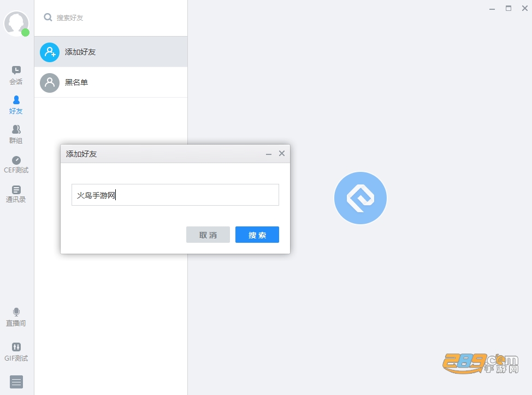Select the 添加好友 list entry
The image size is (532, 395).
(111, 52)
